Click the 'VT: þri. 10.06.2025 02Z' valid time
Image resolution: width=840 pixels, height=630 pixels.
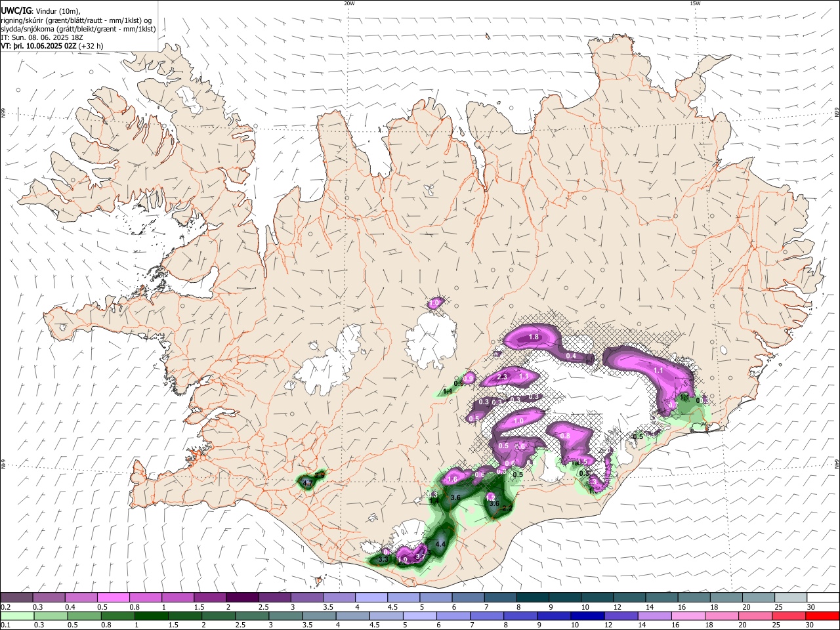[x=39, y=46]
